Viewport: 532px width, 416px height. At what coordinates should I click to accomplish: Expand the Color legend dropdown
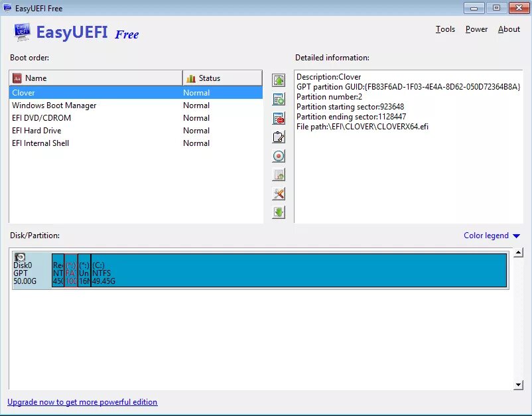pos(492,236)
